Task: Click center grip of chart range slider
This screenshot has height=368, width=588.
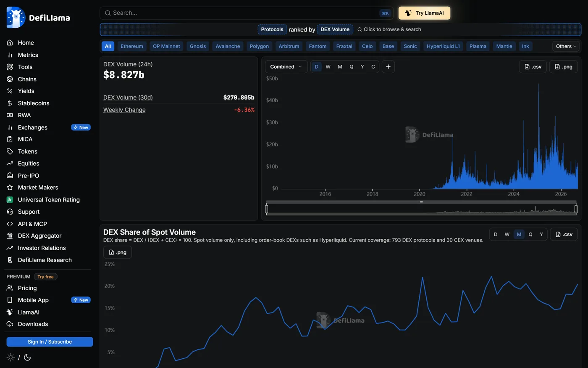Action: tap(421, 202)
